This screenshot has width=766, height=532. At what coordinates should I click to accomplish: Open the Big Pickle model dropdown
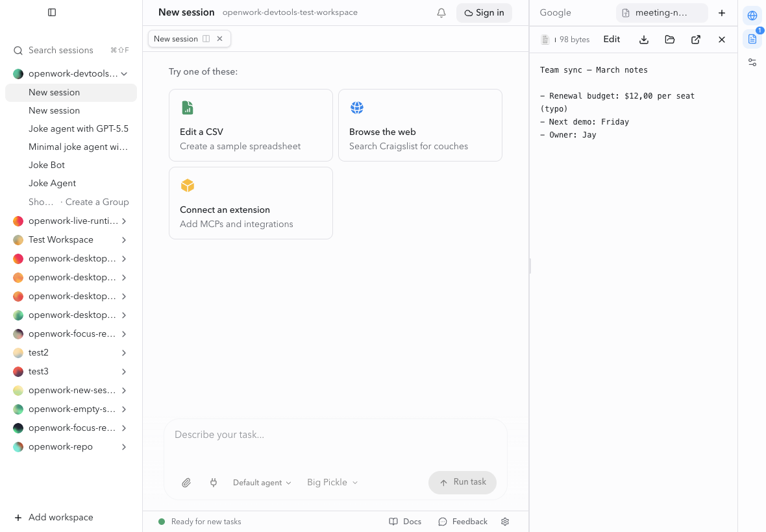pyautogui.click(x=332, y=482)
